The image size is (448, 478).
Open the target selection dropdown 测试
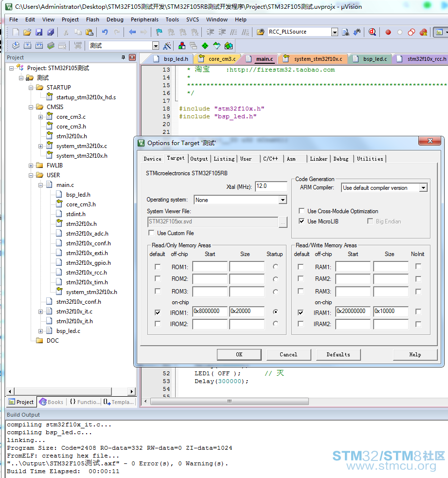[x=156, y=46]
